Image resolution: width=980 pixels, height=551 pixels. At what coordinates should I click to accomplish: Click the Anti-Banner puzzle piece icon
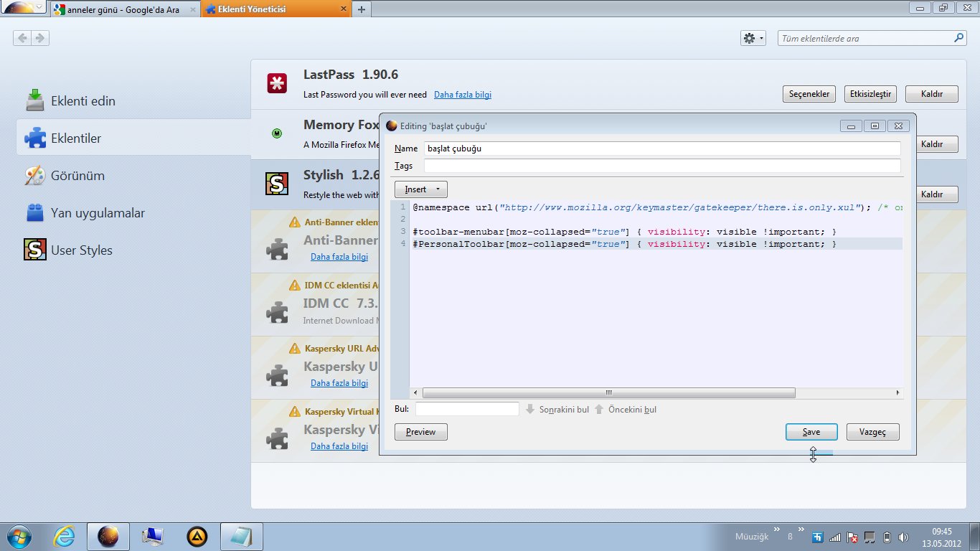(277, 249)
